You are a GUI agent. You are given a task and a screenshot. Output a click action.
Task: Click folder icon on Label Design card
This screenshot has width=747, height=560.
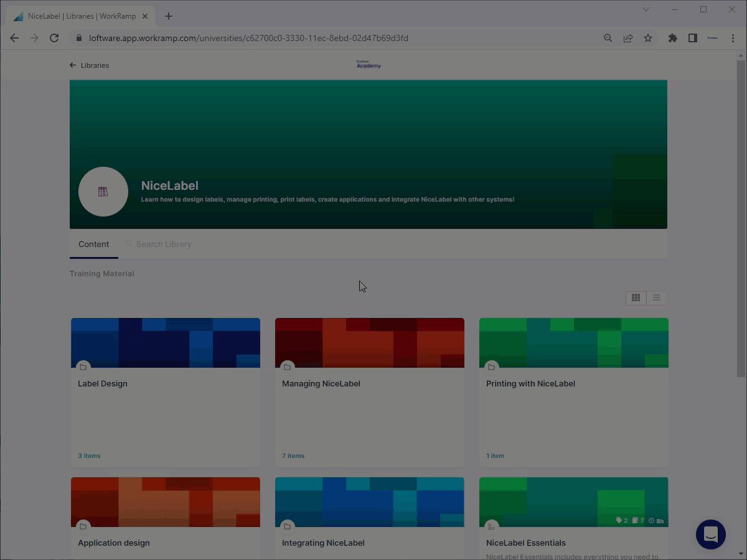point(83,367)
